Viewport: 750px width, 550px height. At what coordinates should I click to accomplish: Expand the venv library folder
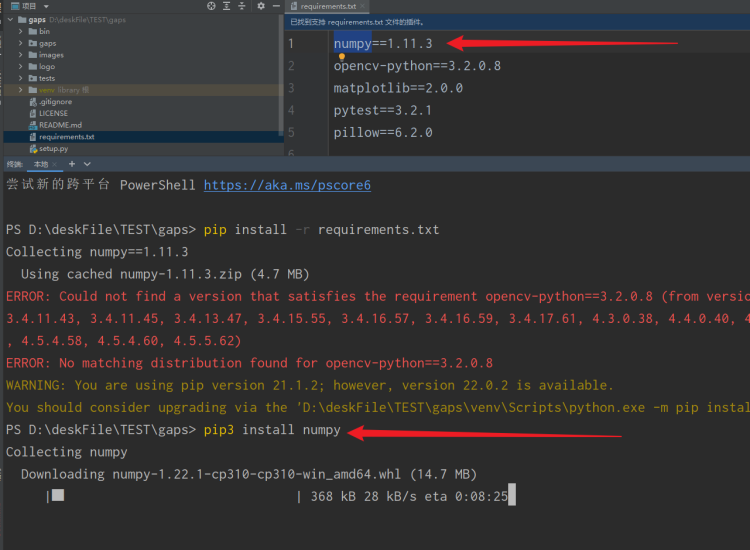(x=21, y=90)
